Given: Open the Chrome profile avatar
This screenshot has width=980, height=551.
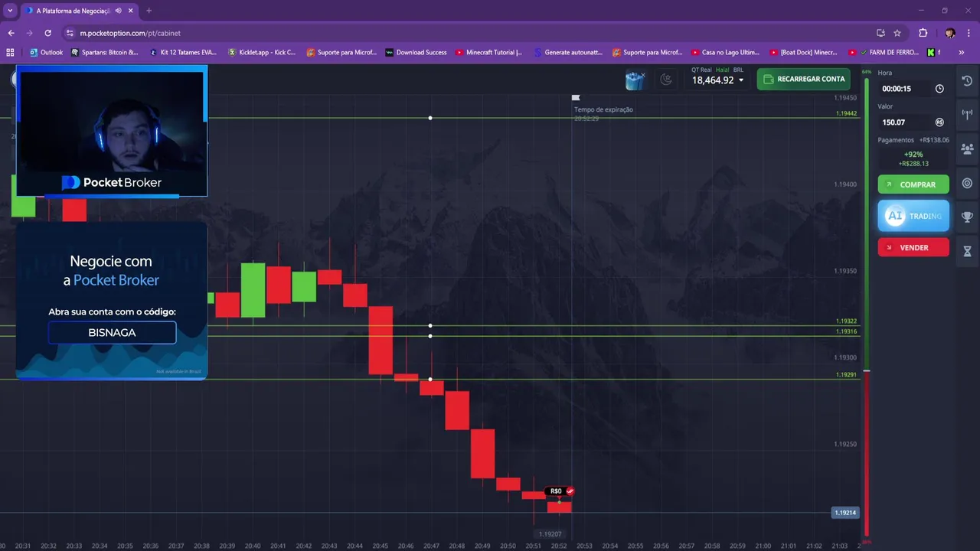Looking at the screenshot, I should coord(950,33).
